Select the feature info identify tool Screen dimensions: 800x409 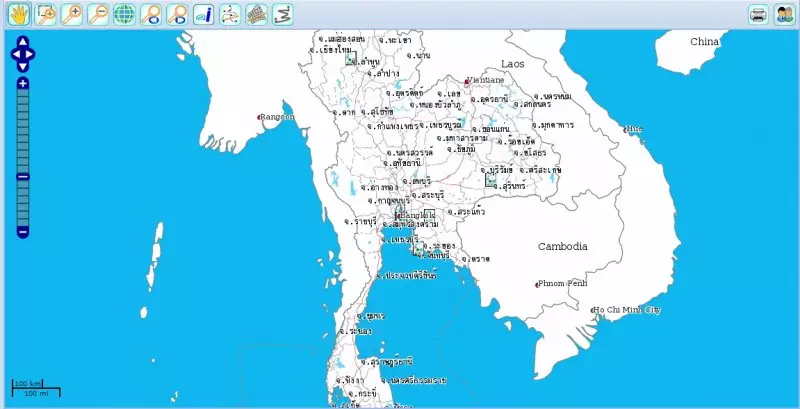coord(203,14)
